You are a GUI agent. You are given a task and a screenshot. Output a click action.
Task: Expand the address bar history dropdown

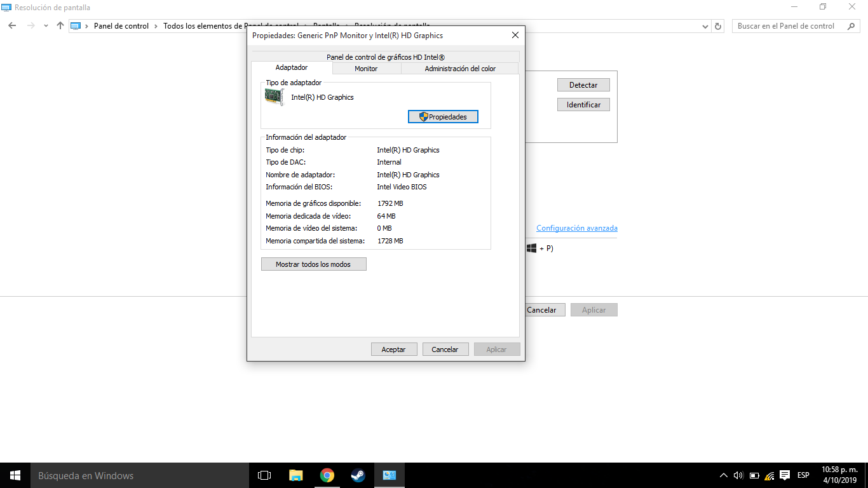tap(705, 27)
